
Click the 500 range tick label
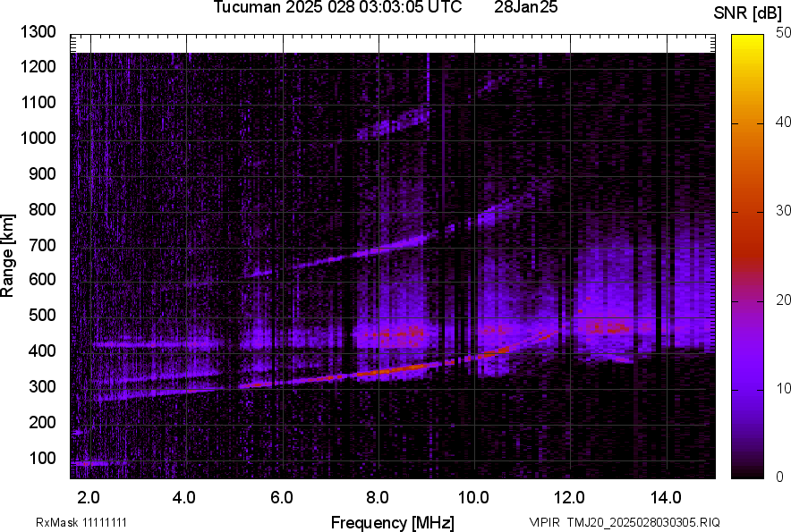pyautogui.click(x=42, y=316)
